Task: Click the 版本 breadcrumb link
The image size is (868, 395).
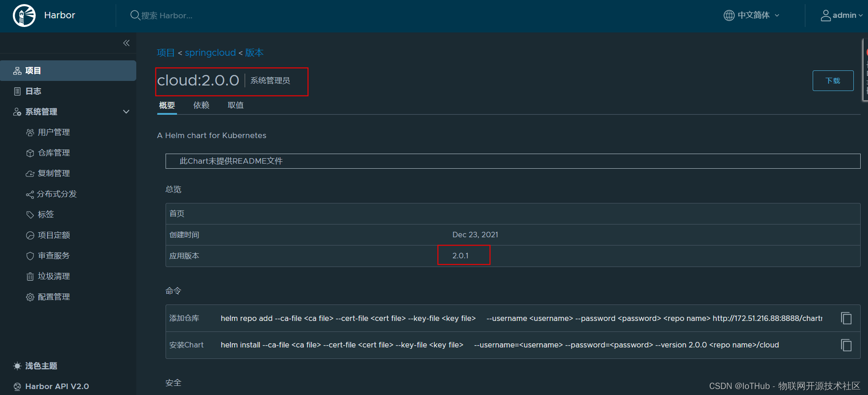Action: (x=254, y=53)
